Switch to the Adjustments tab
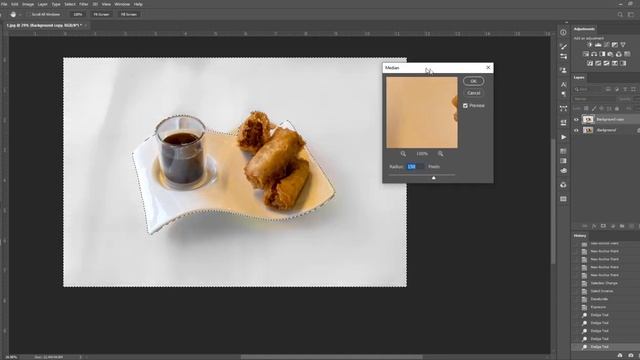 coord(584,29)
